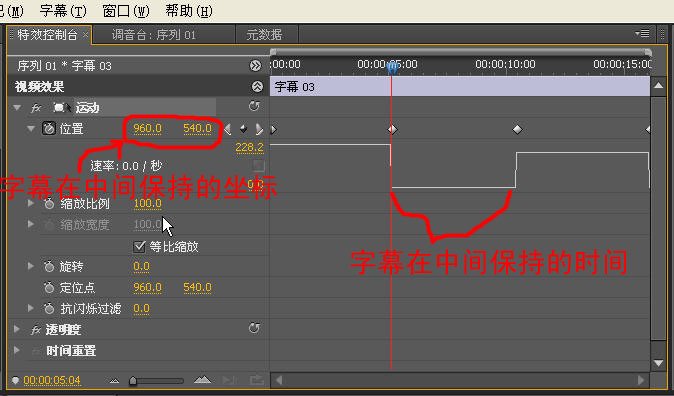Click the 00:00:15:00 ruler time label

[x=622, y=64]
